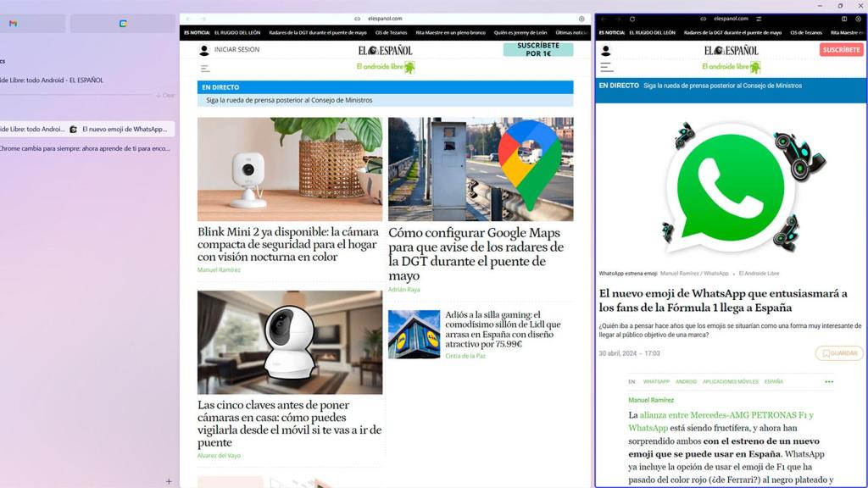Open 'Siga la rueda de prensa' in left pane
Image resolution: width=868 pixels, height=488 pixels.
tap(289, 100)
